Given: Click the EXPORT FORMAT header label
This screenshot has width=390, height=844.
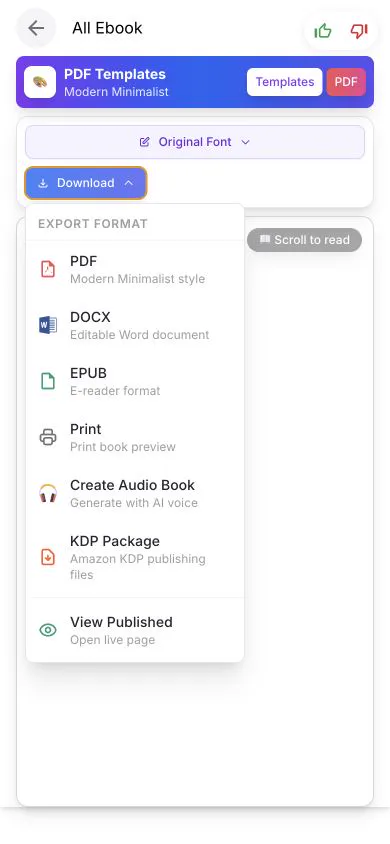Looking at the screenshot, I should tap(93, 224).
